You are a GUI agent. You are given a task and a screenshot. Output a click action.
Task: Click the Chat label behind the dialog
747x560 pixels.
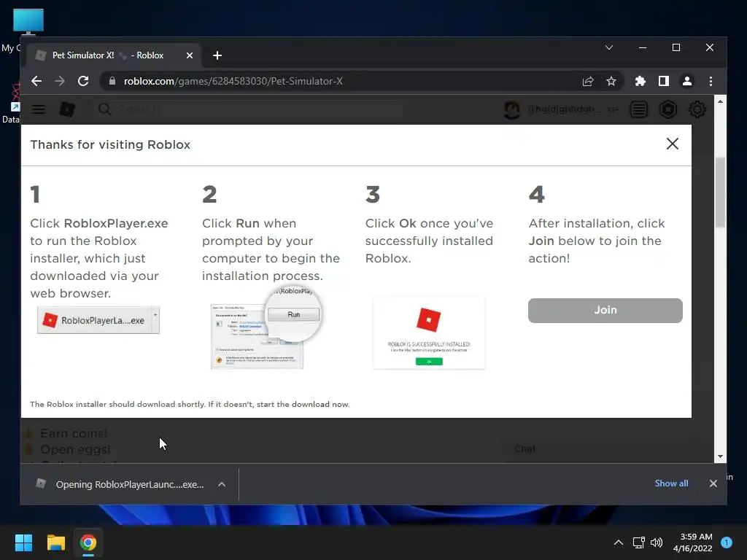pos(525,449)
